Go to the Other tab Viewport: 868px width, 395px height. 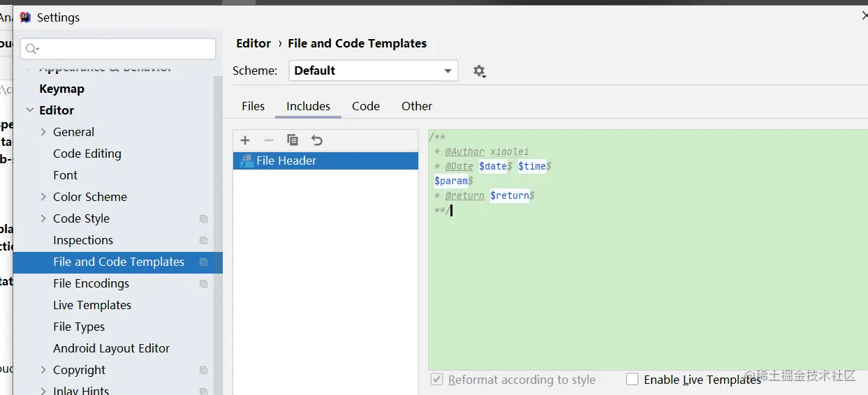pos(417,106)
